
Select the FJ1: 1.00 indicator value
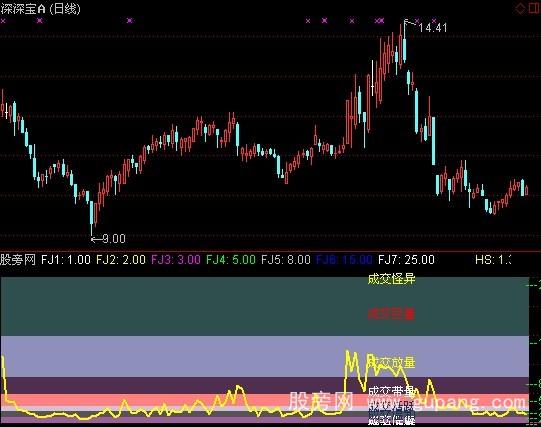click(x=66, y=259)
